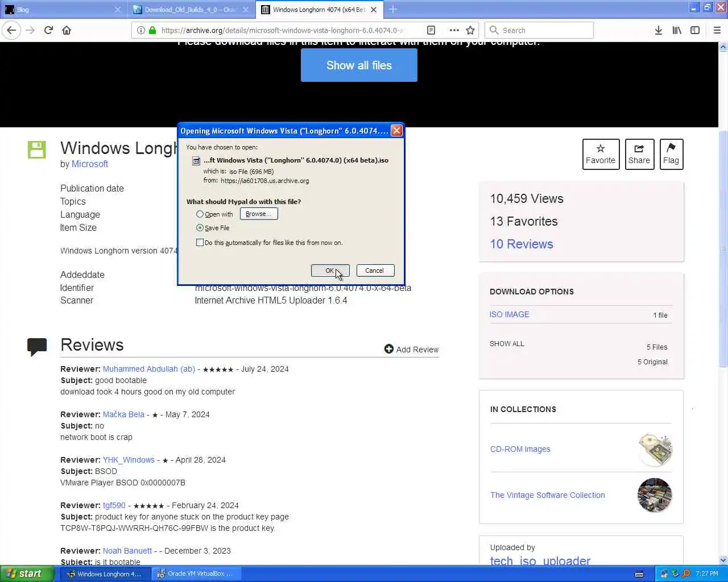Open the downloads arrow panel
The height and width of the screenshot is (582, 728).
pos(658,30)
